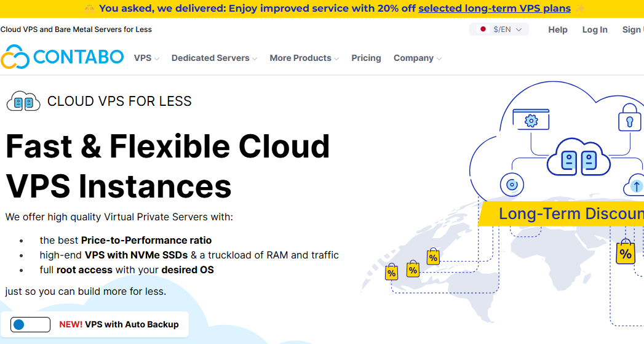
Task: Click the cloud upload arrow icon
Action: tap(634, 185)
